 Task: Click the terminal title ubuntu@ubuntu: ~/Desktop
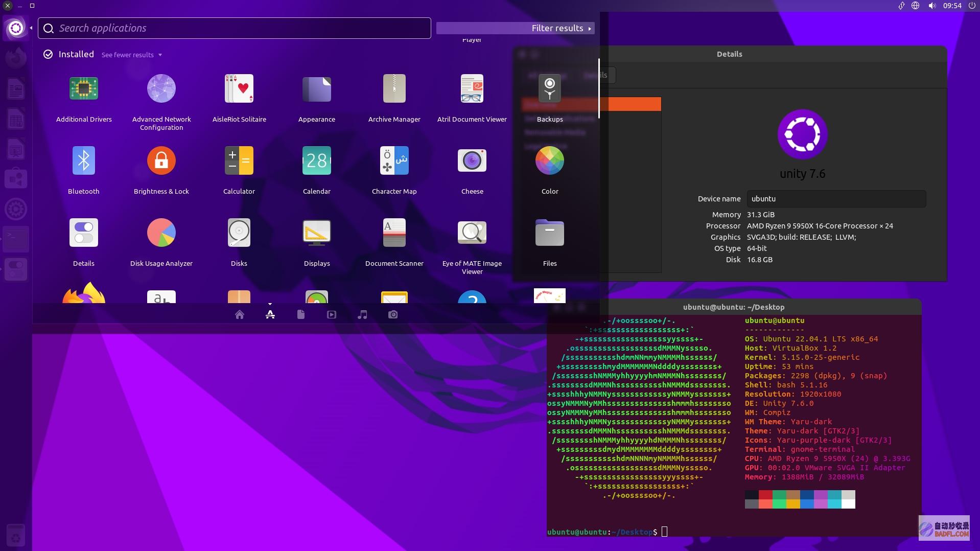[x=734, y=307]
